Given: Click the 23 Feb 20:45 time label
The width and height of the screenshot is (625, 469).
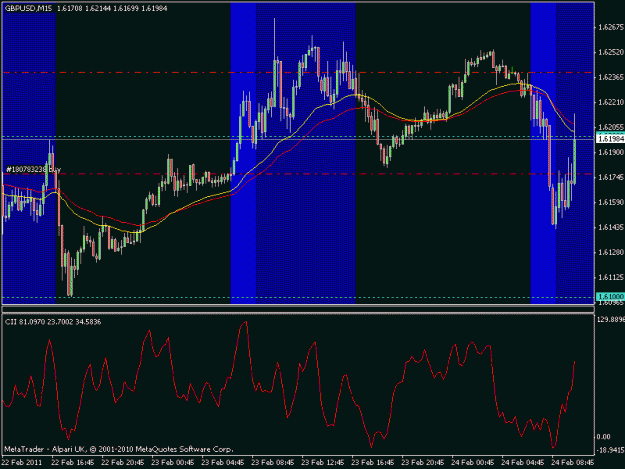Looking at the screenshot, I should 423,463.
